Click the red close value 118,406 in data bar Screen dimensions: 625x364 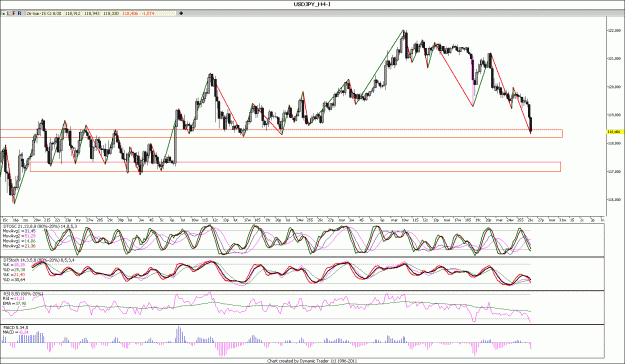(130, 13)
